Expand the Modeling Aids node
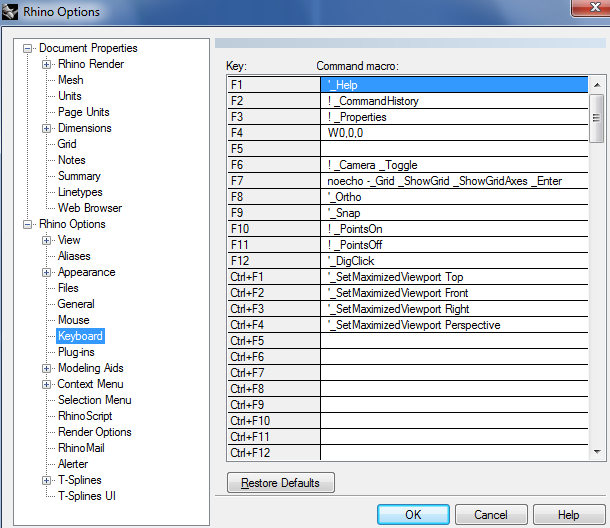Image resolution: width=610 pixels, height=528 pixels. click(x=47, y=368)
